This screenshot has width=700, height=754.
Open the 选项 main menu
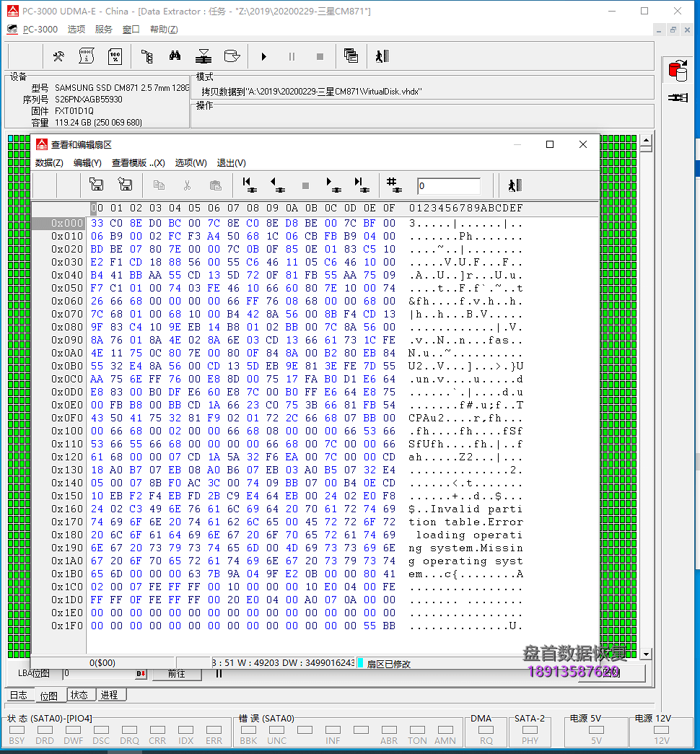pyautogui.click(x=76, y=30)
